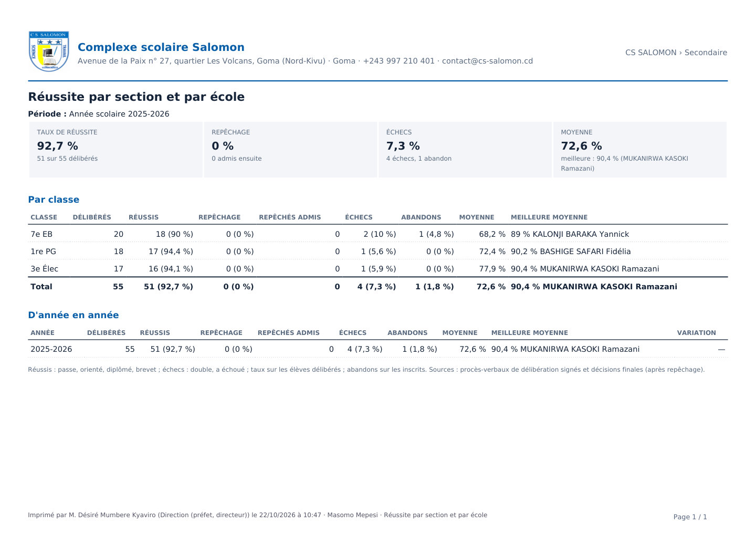The width and height of the screenshot is (756, 535).
Task: Click "17 (94,4 %)" réussis for 1re PG
Action: [171, 251]
